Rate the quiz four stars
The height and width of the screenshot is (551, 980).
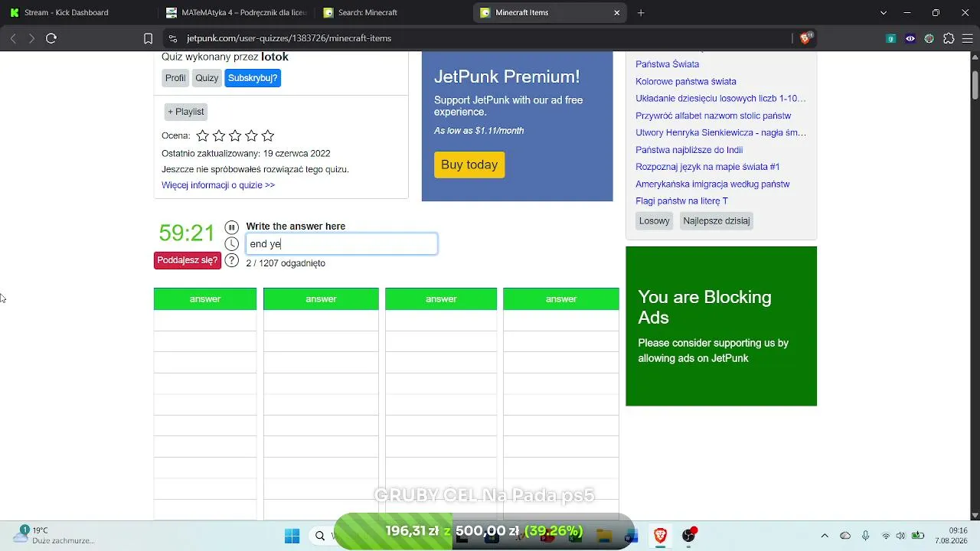[x=251, y=135]
